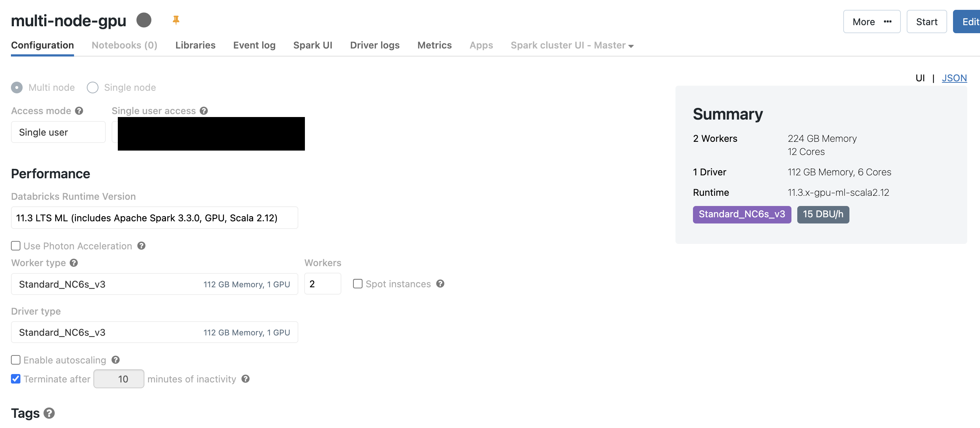Image resolution: width=980 pixels, height=428 pixels.
Task: Click help icon next to Worker type
Action: point(74,262)
